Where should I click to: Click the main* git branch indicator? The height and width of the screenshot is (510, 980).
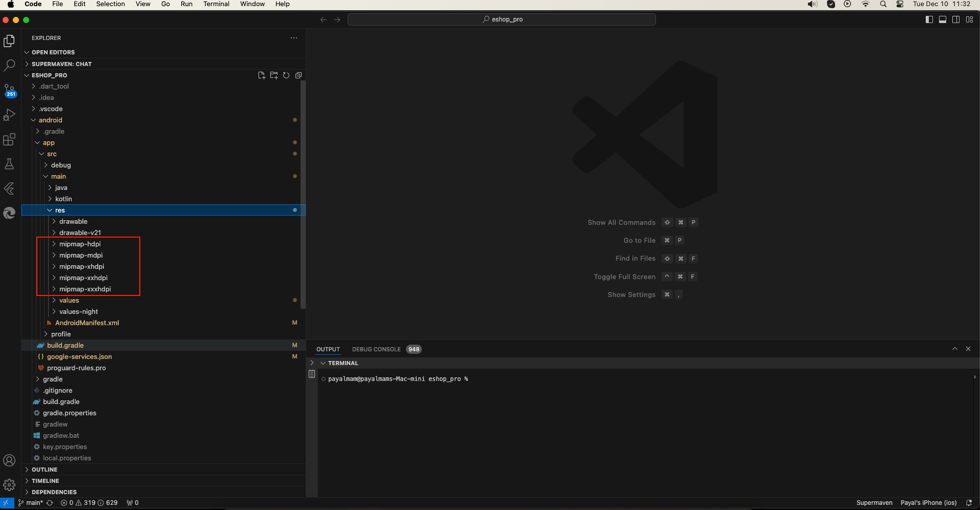(31, 503)
